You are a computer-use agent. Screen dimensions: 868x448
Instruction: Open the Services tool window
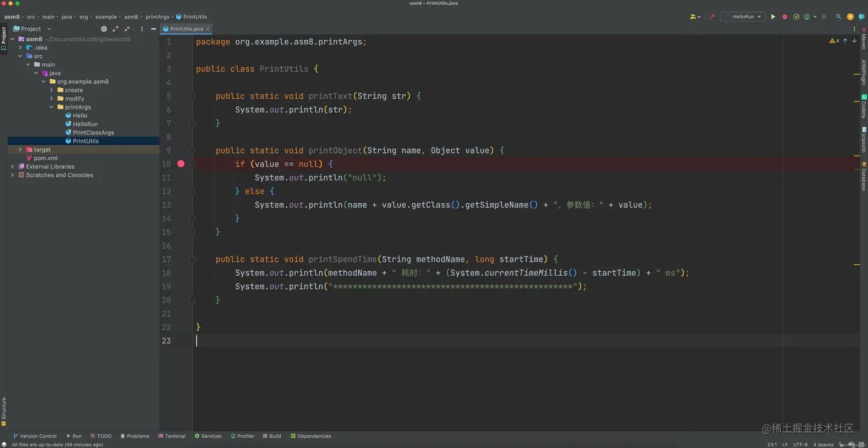pyautogui.click(x=208, y=436)
